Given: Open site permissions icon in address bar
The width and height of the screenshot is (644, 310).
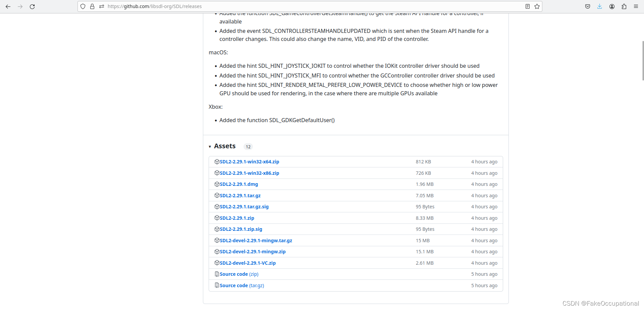Looking at the screenshot, I should tap(102, 6).
